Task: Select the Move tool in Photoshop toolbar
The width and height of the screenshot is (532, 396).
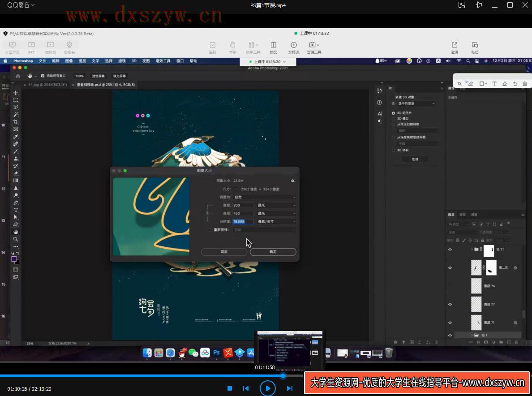Action: [x=16, y=93]
